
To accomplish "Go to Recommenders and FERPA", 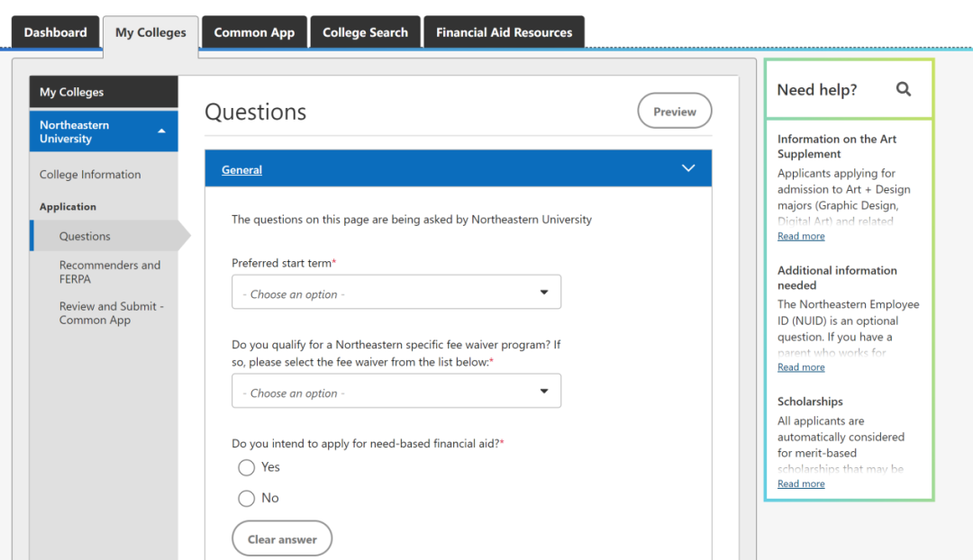I will coord(110,272).
